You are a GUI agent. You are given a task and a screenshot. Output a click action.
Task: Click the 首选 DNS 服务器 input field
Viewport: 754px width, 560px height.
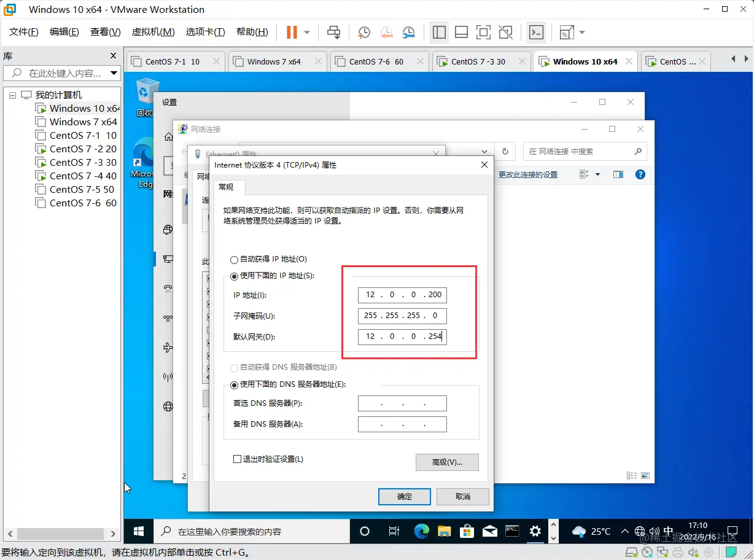coord(402,403)
